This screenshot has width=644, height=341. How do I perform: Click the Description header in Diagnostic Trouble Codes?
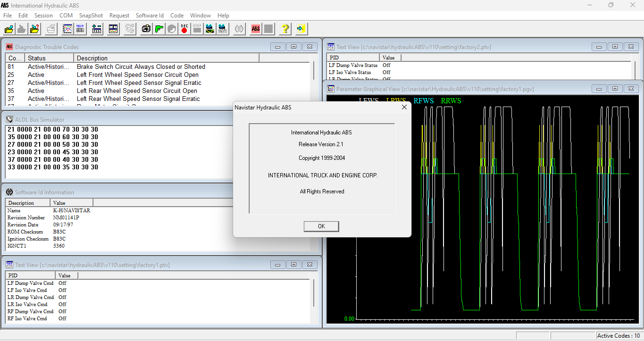point(167,58)
